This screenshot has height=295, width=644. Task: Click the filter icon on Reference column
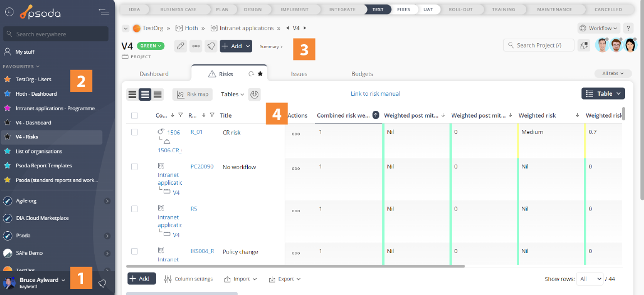pyautogui.click(x=212, y=115)
